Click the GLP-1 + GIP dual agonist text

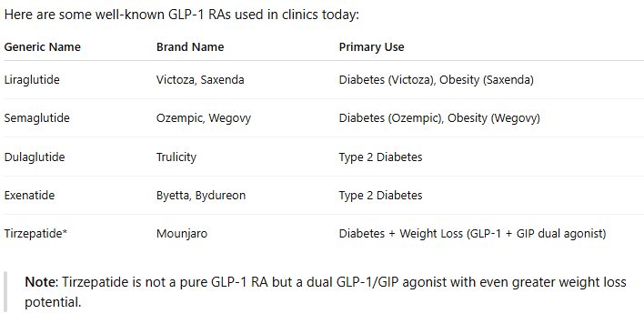coord(536,234)
